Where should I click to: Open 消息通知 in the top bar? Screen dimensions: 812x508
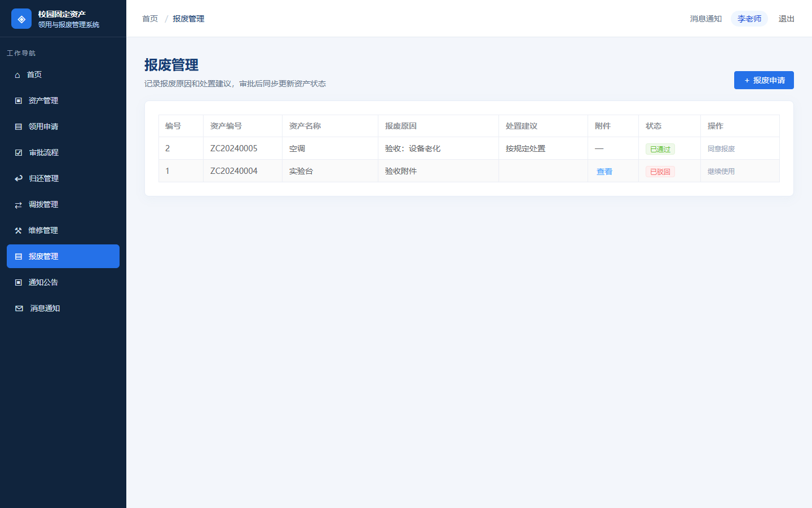[706, 19]
